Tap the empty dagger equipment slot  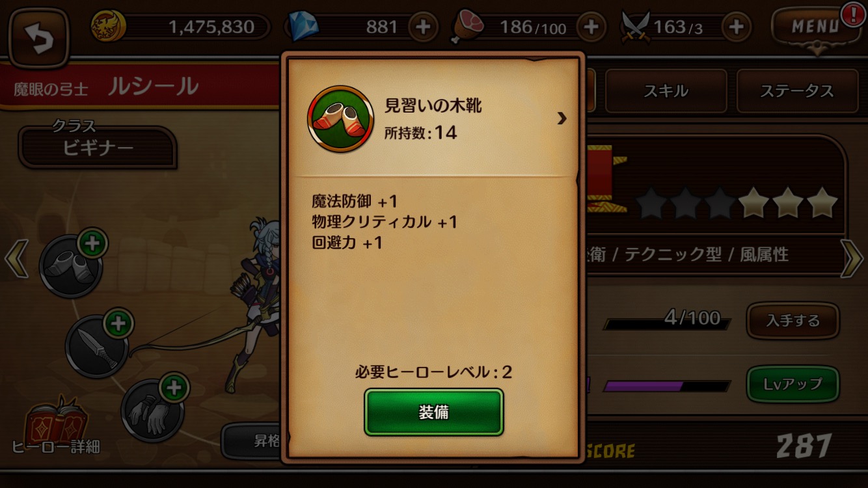(98, 345)
